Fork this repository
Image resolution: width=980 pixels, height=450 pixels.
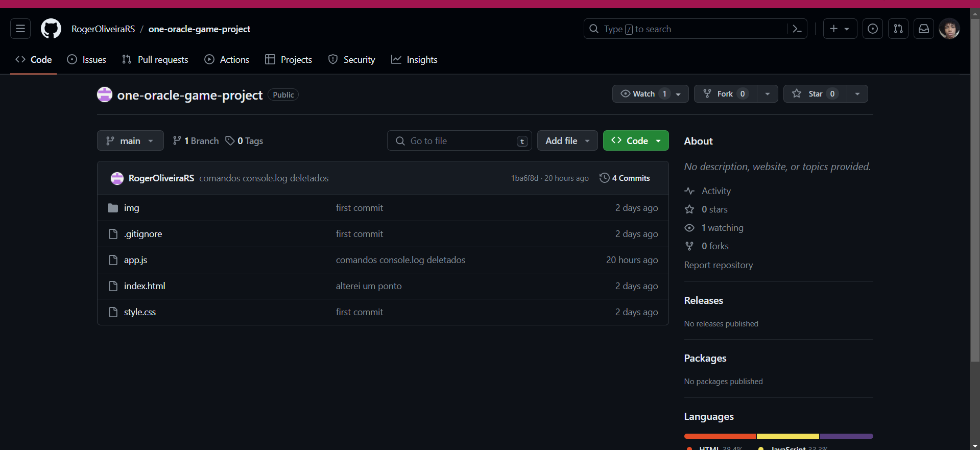(725, 93)
